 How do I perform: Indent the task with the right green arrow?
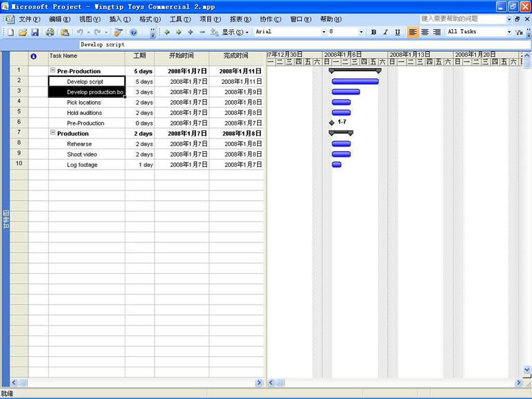tap(179, 33)
